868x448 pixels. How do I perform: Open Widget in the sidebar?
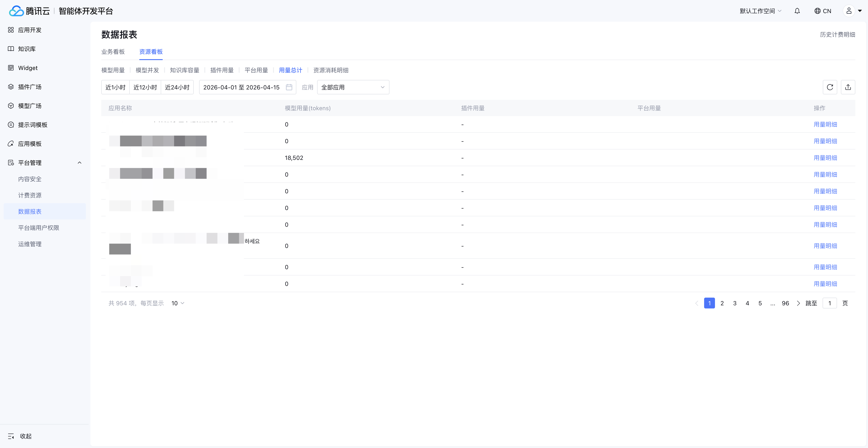point(28,68)
